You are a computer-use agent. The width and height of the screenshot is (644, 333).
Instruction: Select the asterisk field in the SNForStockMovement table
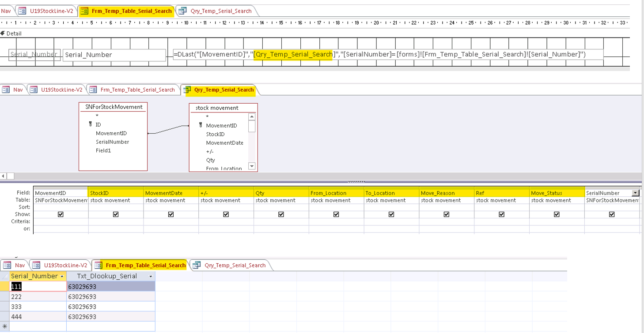pos(97,116)
